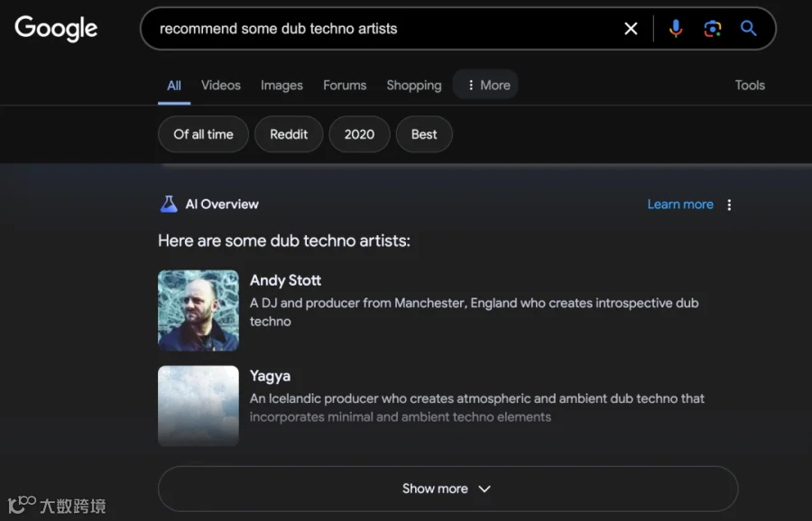Go to Google homepage via logo
Screen dimensions: 812x521
click(56, 29)
